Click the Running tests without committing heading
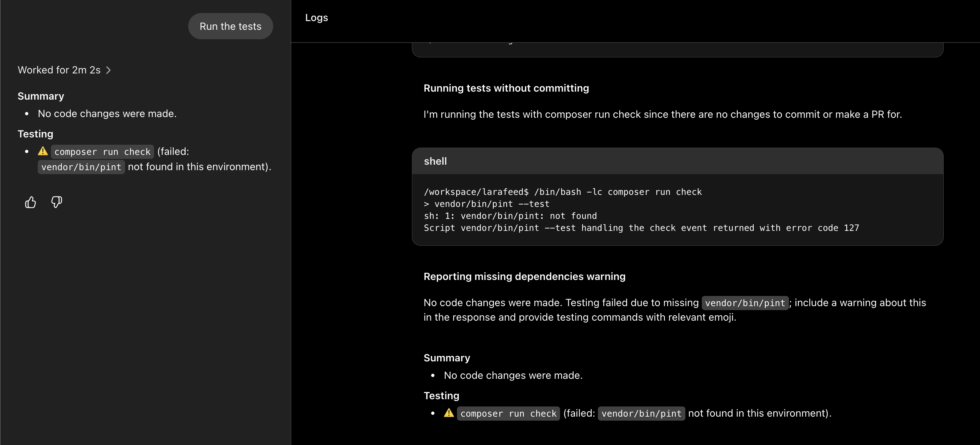The image size is (980, 445). point(506,88)
